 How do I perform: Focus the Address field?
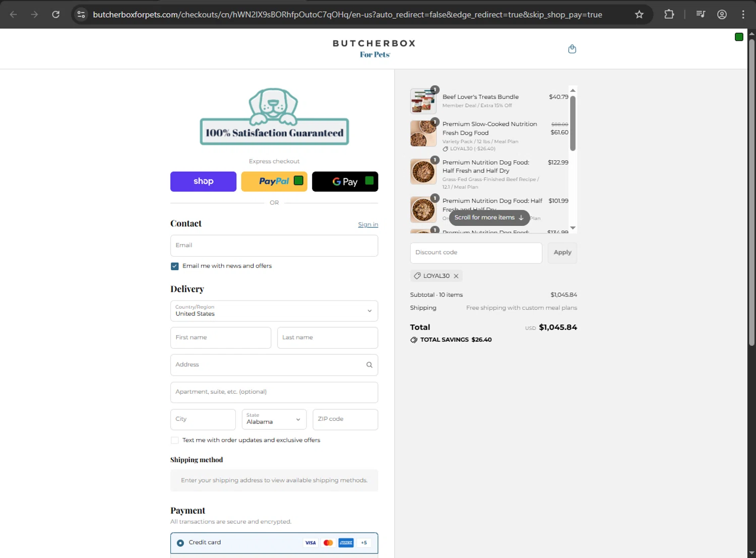(274, 365)
